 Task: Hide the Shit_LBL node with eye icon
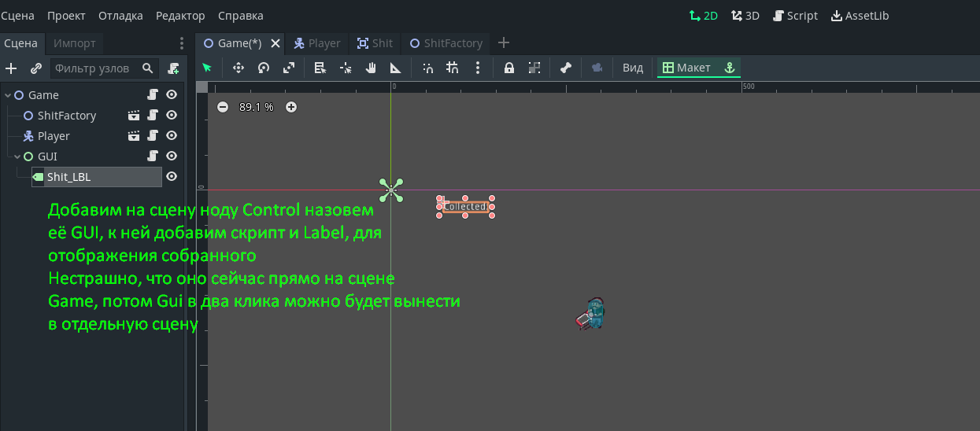point(172,177)
